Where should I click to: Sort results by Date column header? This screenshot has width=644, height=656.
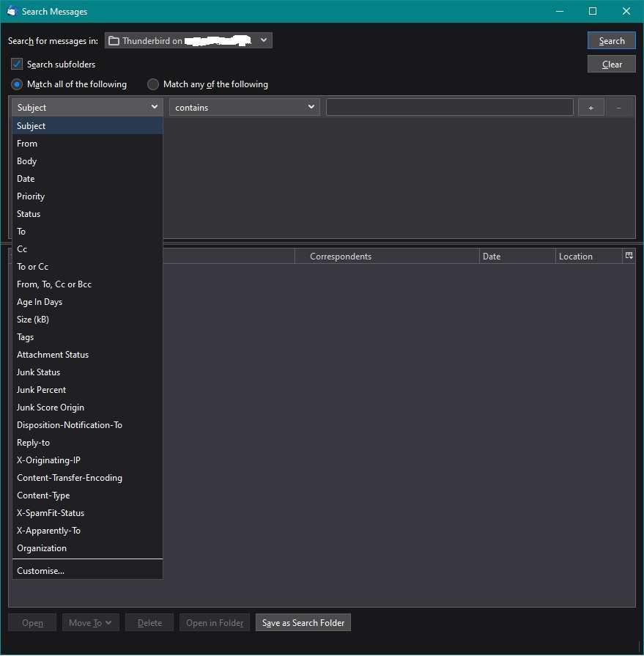517,256
